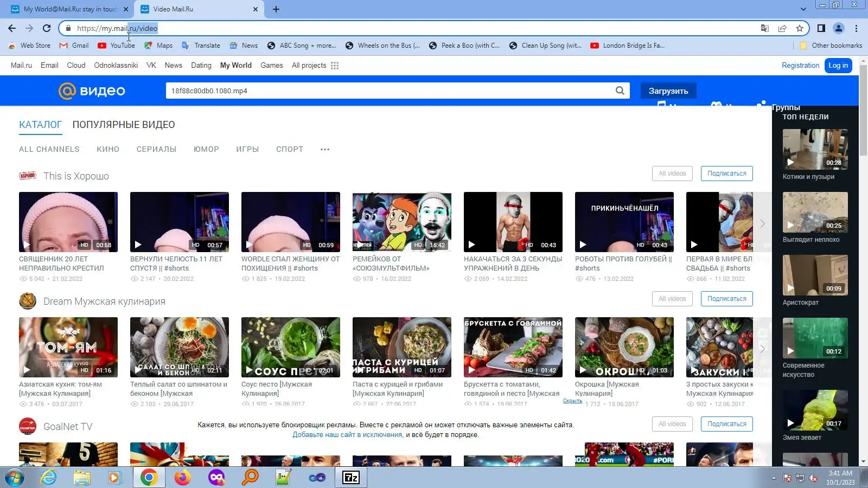Image resolution: width=868 pixels, height=488 pixels.
Task: Click the browser back arrow
Action: click(x=12, y=28)
